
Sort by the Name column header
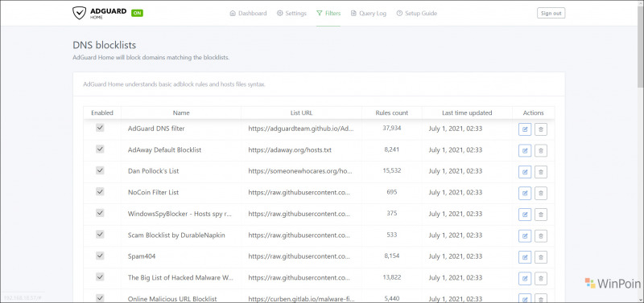point(181,113)
